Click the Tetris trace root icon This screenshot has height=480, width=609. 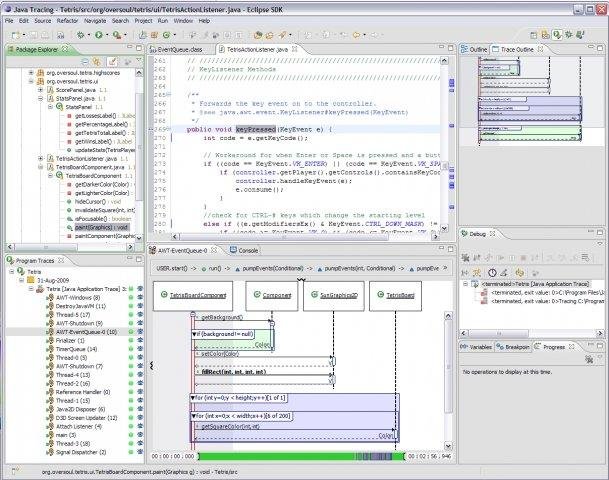[x=20, y=271]
